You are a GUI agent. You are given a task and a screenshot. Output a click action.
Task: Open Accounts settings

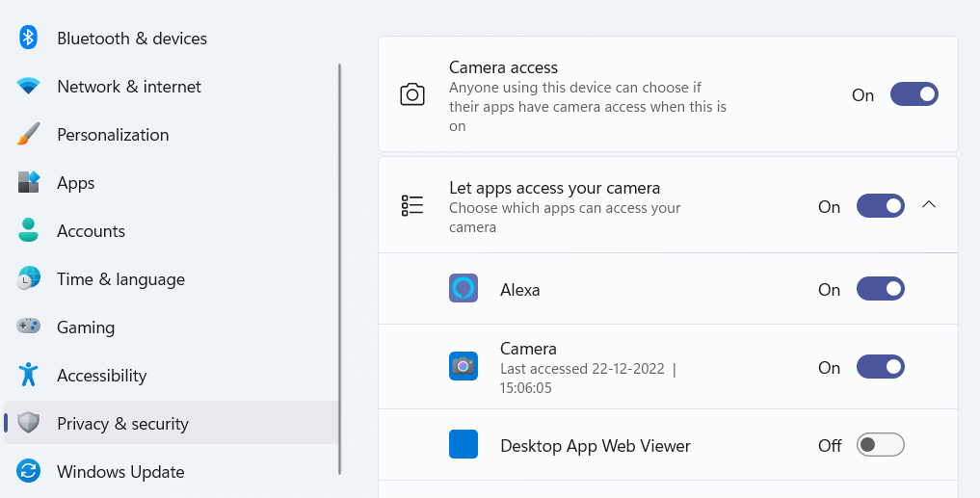pyautogui.click(x=170, y=230)
